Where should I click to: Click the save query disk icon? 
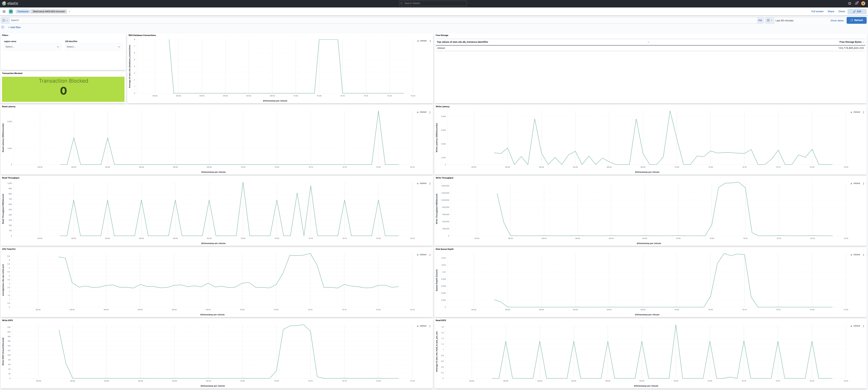pyautogui.click(x=4, y=20)
